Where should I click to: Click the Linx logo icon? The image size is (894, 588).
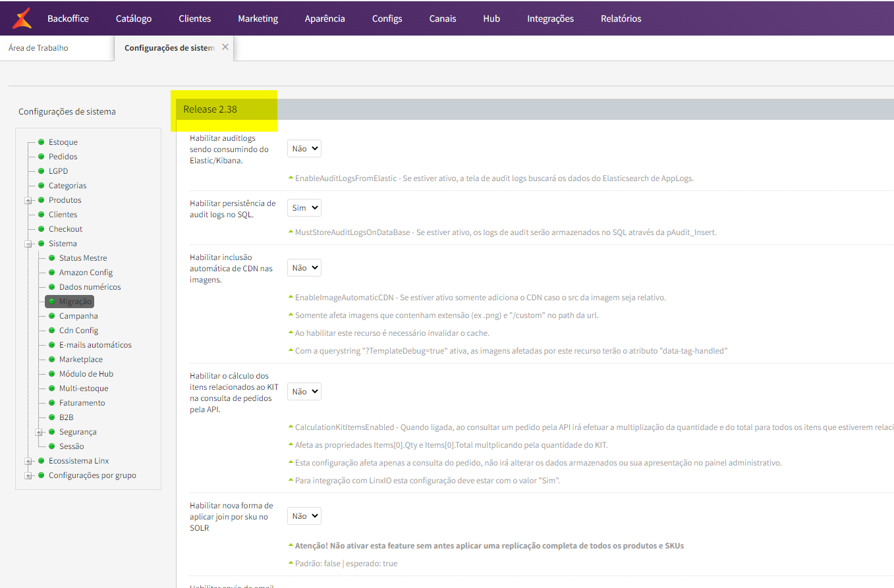click(22, 18)
